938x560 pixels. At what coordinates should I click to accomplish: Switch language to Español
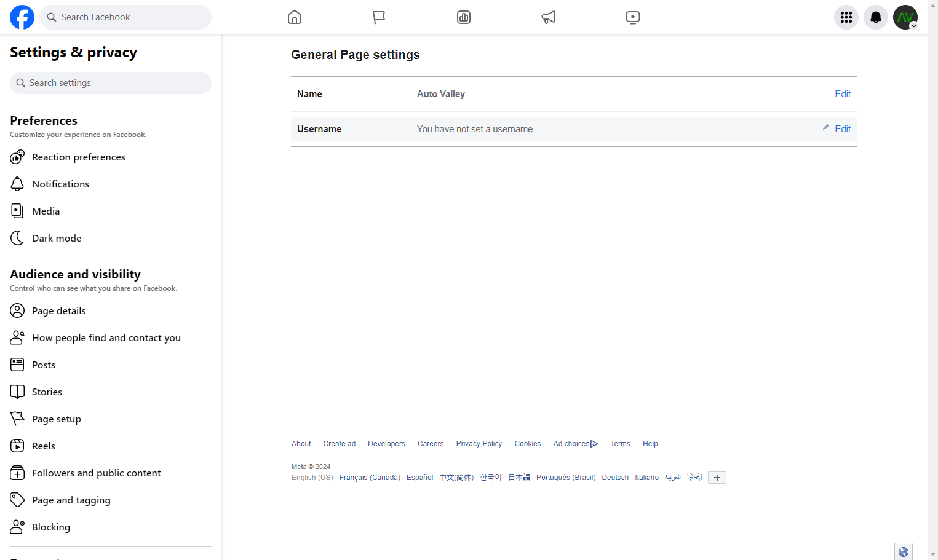coord(419,478)
